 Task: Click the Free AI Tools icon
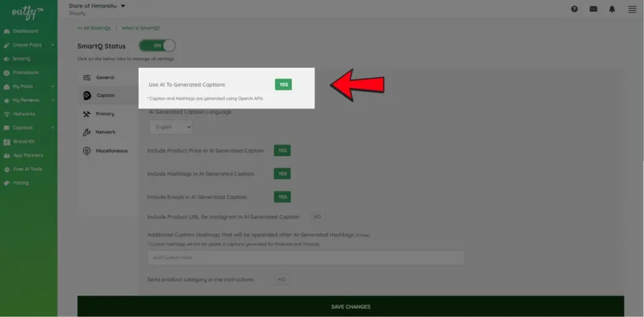7,169
